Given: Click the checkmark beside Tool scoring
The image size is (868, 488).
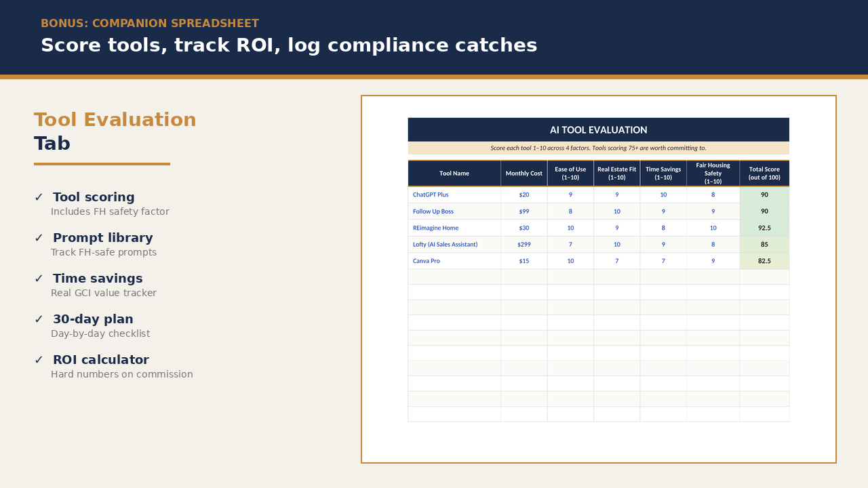Looking at the screenshot, I should click(x=39, y=197).
